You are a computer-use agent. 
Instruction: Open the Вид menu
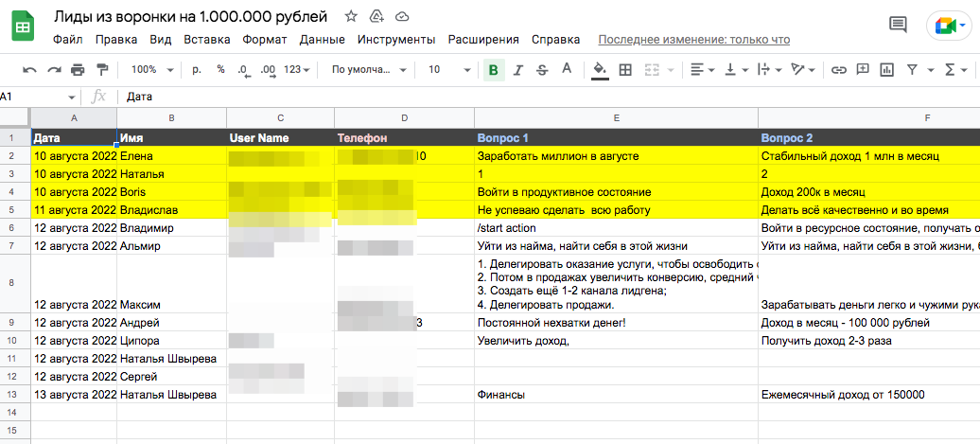click(161, 40)
